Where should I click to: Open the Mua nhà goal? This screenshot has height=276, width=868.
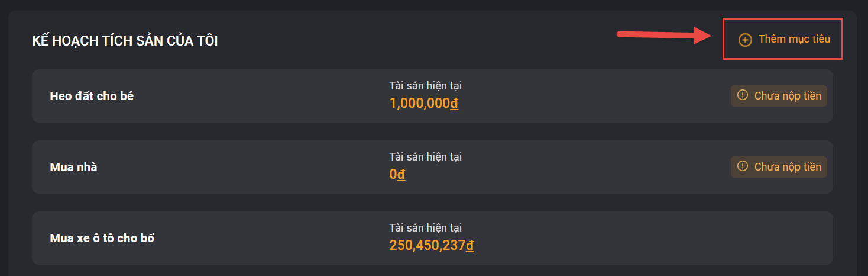73,167
